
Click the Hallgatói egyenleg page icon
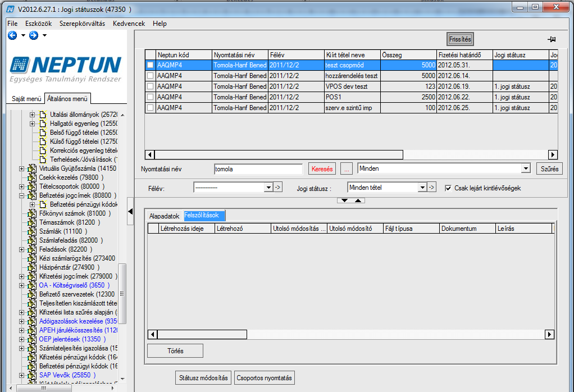[x=43, y=124]
